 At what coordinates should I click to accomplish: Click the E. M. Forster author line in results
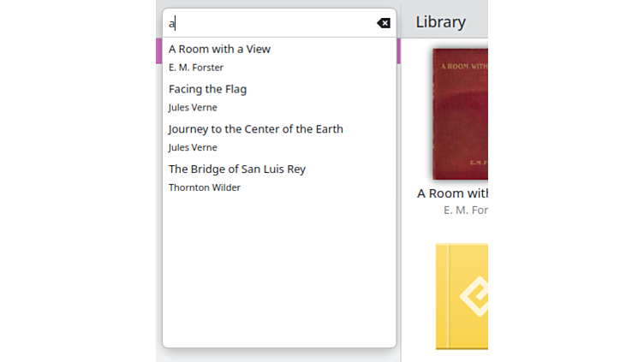tap(195, 68)
